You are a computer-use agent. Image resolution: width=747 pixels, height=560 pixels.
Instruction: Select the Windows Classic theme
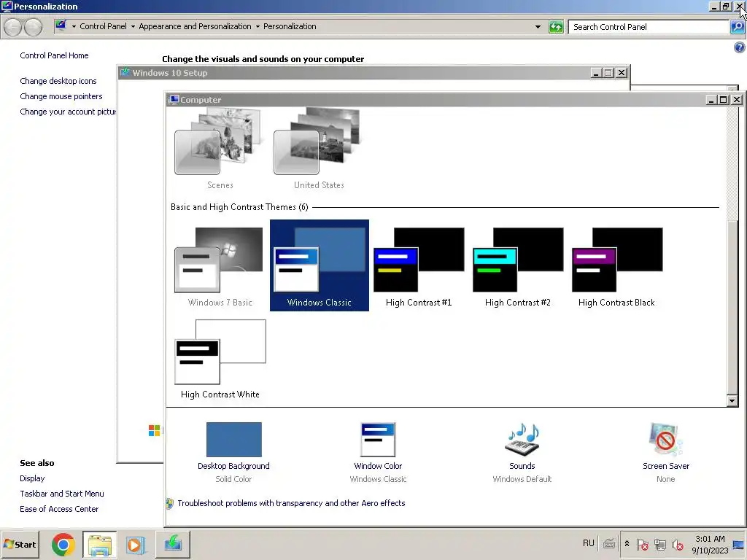(x=320, y=265)
